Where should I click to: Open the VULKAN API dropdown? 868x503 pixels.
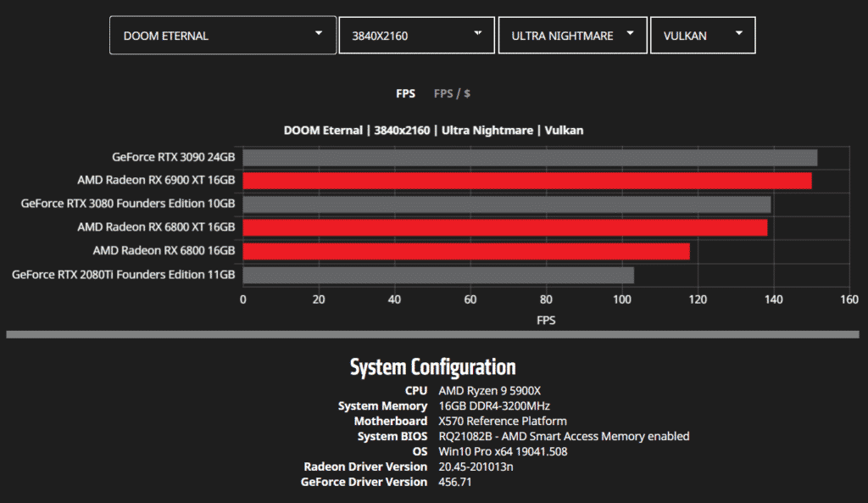point(691,36)
